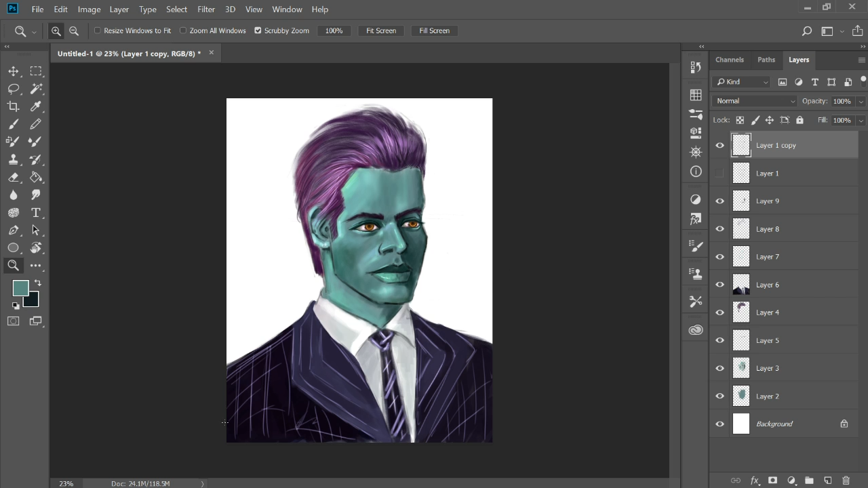Hide Background layer visibility eye
Image resolution: width=868 pixels, height=488 pixels.
click(719, 424)
